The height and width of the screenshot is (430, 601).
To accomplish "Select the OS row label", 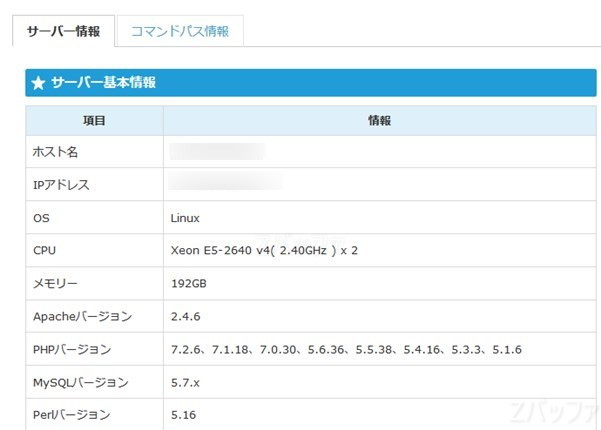I will point(41,218).
